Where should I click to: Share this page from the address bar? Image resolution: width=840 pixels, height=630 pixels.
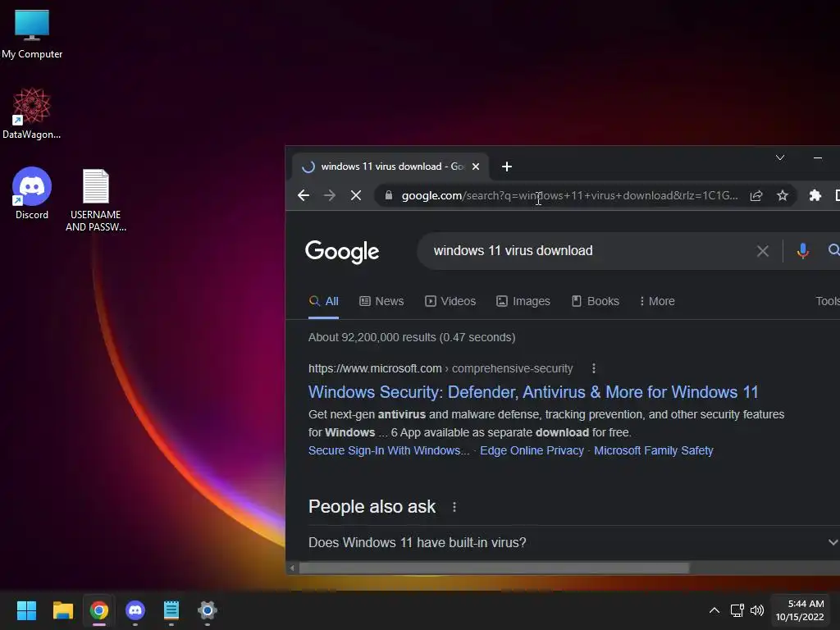pos(756,195)
